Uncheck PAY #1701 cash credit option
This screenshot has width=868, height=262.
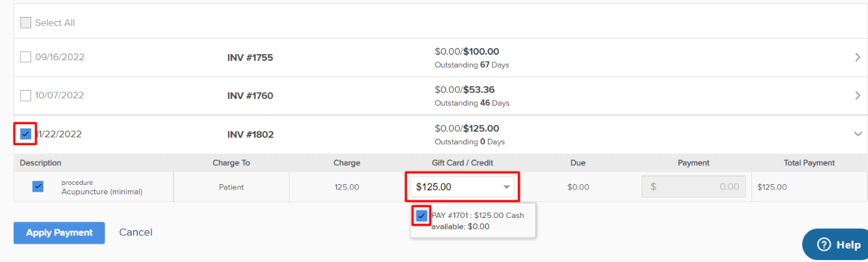click(x=422, y=215)
